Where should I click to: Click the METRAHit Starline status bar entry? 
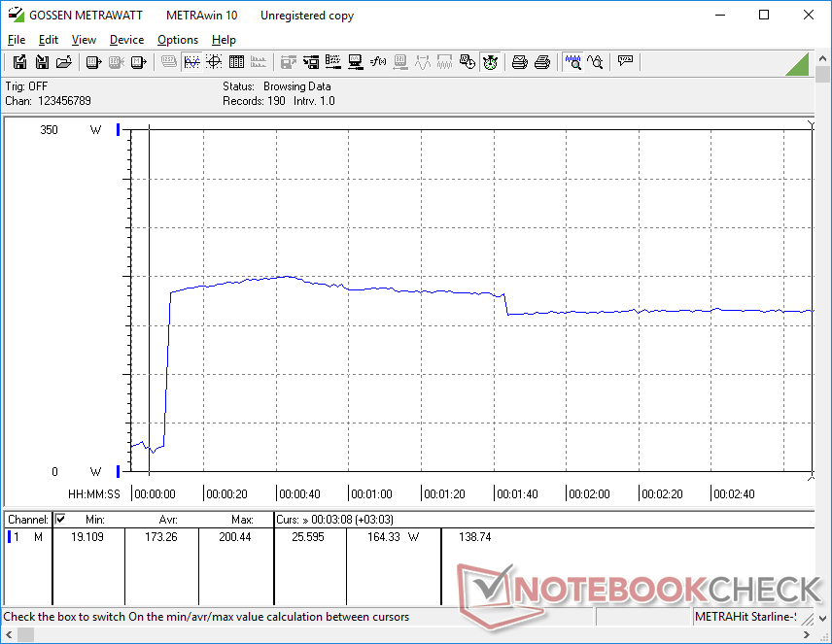point(745,617)
